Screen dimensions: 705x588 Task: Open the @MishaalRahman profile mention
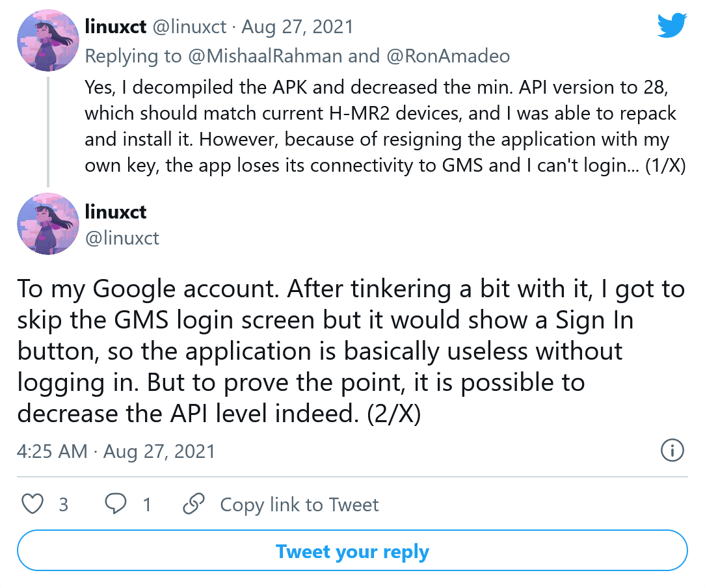(265, 56)
